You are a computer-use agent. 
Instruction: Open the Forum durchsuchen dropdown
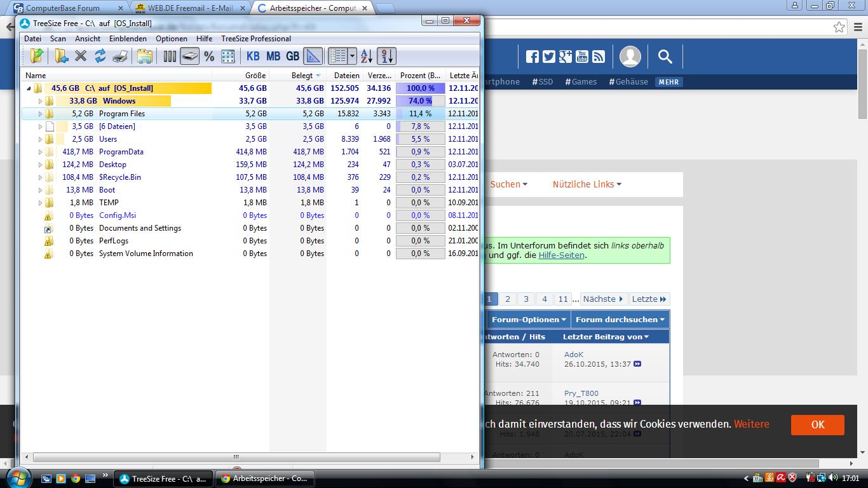coord(620,320)
